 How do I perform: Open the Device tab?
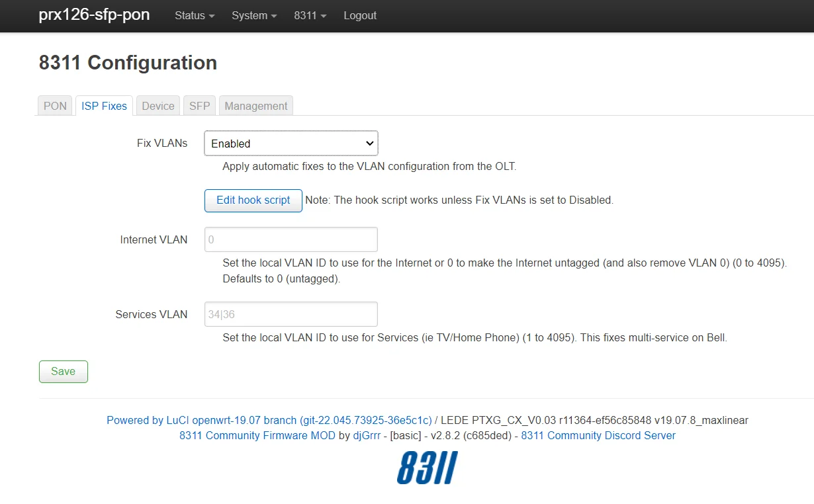point(158,106)
